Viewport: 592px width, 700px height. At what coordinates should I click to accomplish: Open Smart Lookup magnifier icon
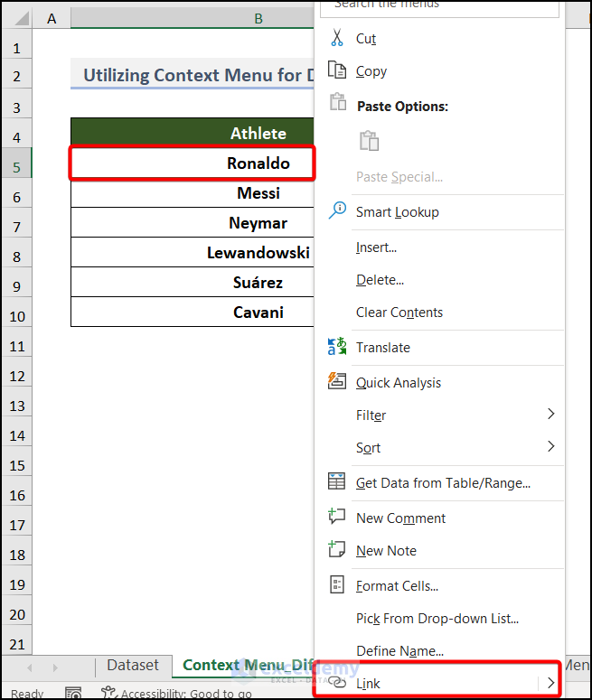[337, 211]
